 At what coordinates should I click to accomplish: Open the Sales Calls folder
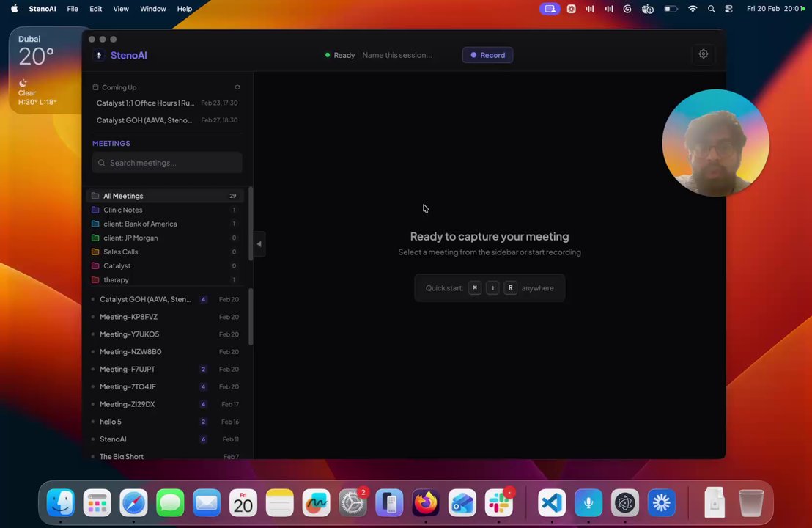coord(165,252)
